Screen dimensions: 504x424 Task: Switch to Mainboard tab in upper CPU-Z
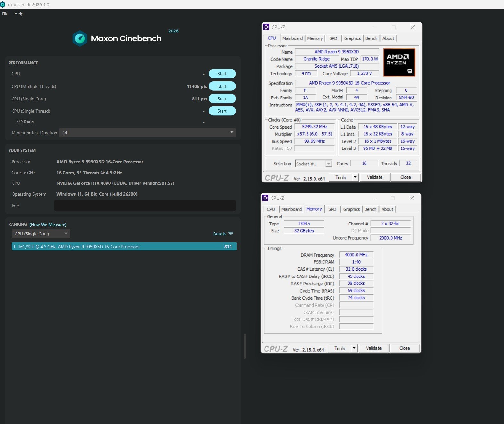pos(292,38)
